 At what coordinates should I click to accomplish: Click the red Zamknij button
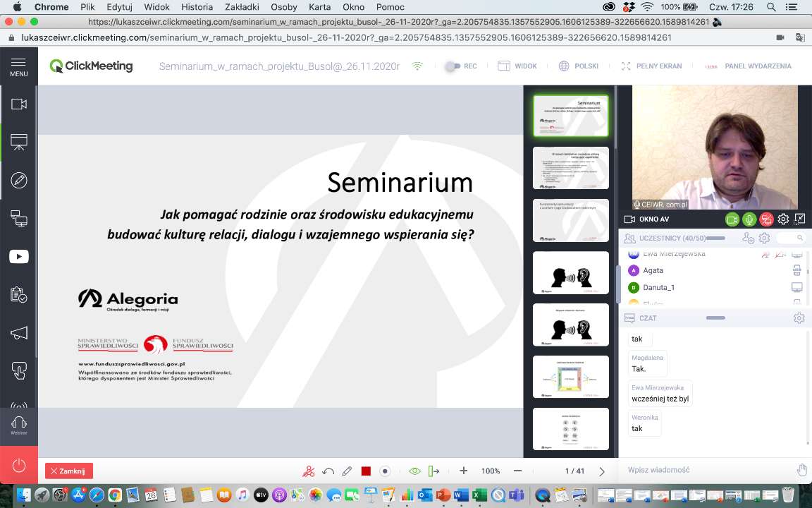pyautogui.click(x=68, y=471)
